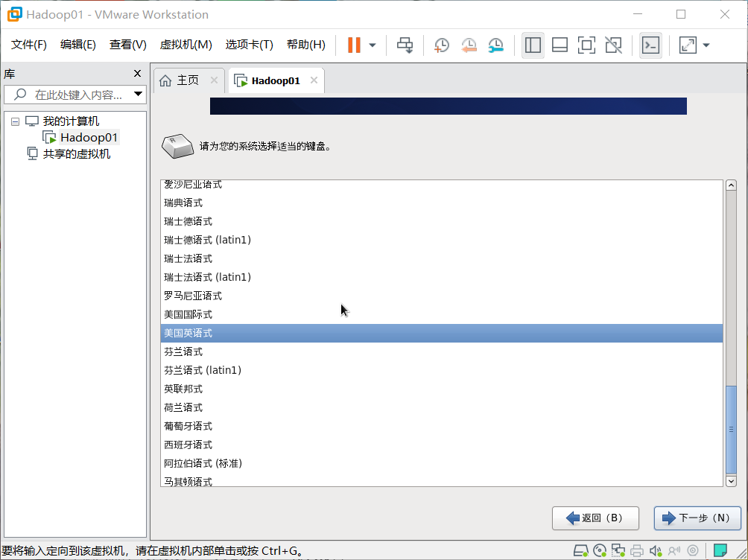Click the VMware Workstation title bar logo
Screen dimensions: 748x560
pyautogui.click(x=14, y=14)
